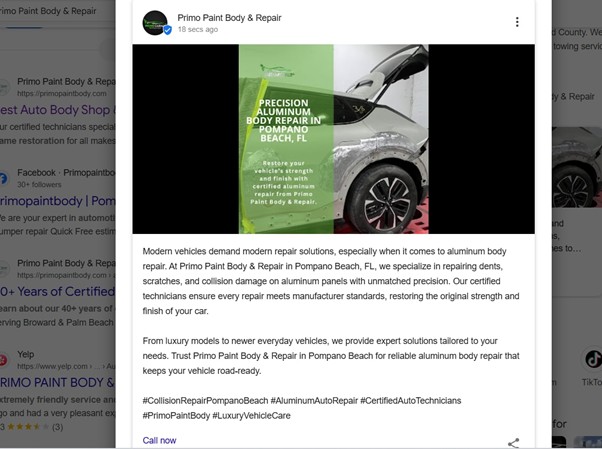Open the TikTok profile icon
The image size is (602, 449).
coord(593,359)
